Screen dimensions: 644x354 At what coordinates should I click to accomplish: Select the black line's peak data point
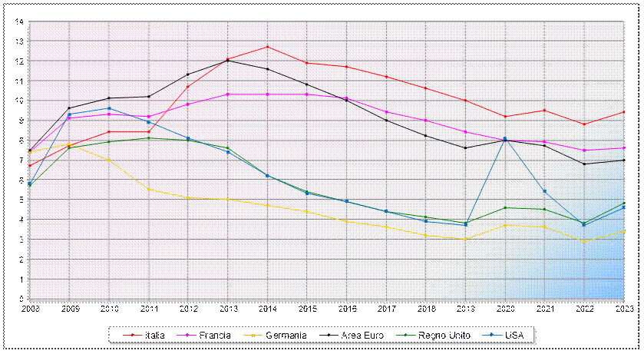(x=227, y=60)
